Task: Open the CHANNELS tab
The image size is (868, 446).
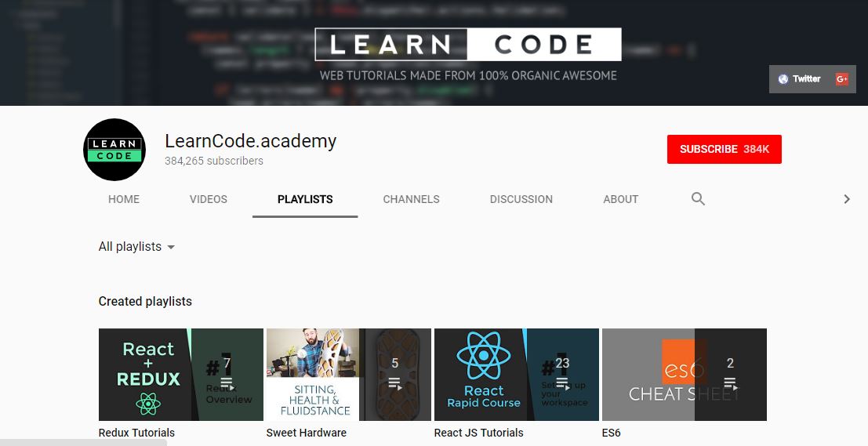Action: coord(412,199)
